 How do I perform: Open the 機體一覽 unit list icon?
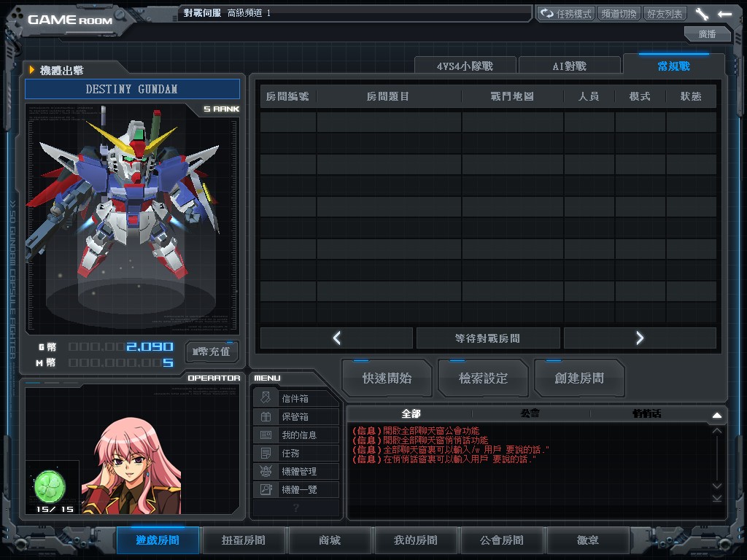pyautogui.click(x=266, y=489)
